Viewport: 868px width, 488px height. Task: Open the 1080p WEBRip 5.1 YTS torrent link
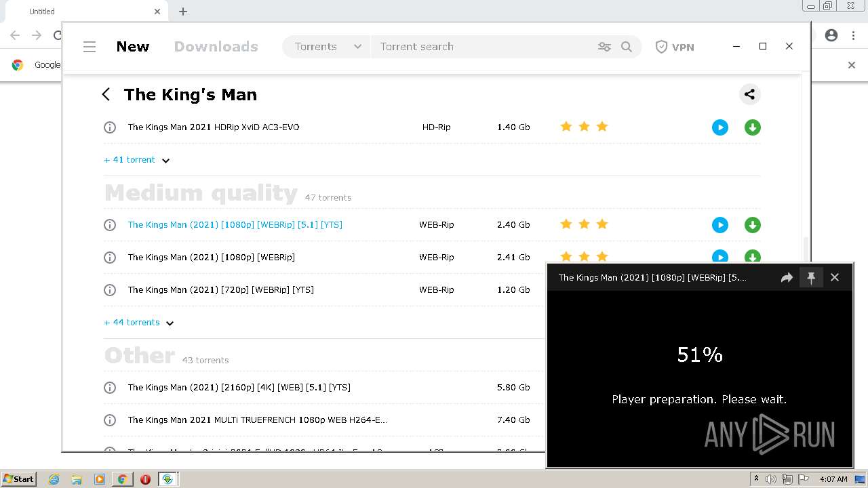click(x=235, y=225)
